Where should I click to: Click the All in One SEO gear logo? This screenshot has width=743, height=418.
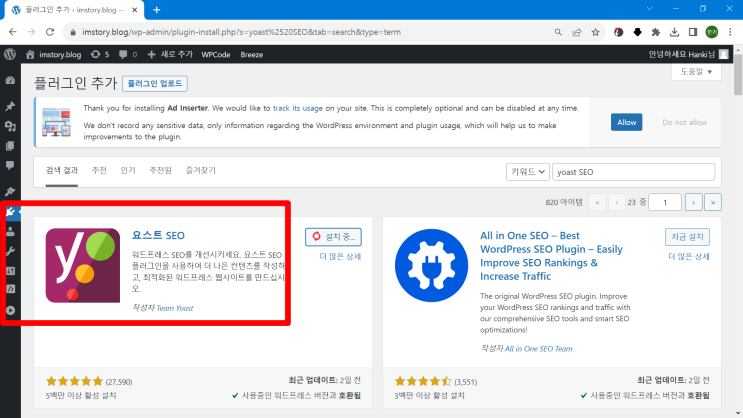[x=431, y=265]
